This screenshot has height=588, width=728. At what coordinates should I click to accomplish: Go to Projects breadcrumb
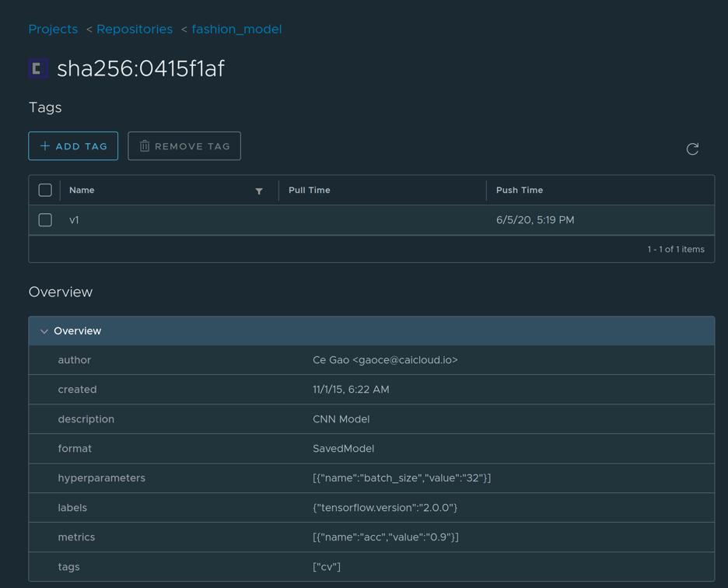click(x=53, y=29)
